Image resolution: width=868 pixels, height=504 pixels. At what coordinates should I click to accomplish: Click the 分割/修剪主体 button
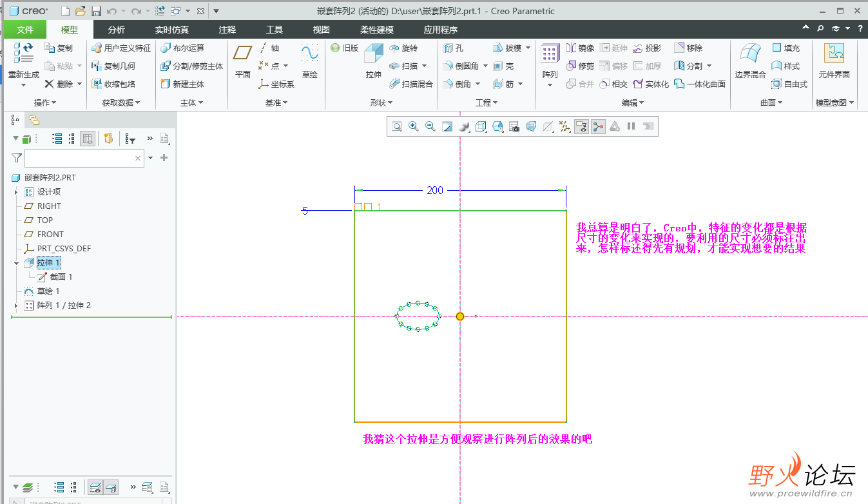point(191,66)
